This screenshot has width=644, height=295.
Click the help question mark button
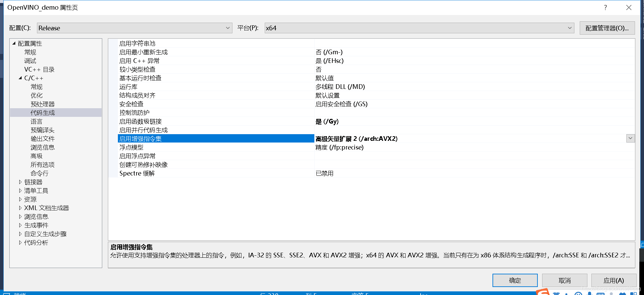tap(605, 8)
